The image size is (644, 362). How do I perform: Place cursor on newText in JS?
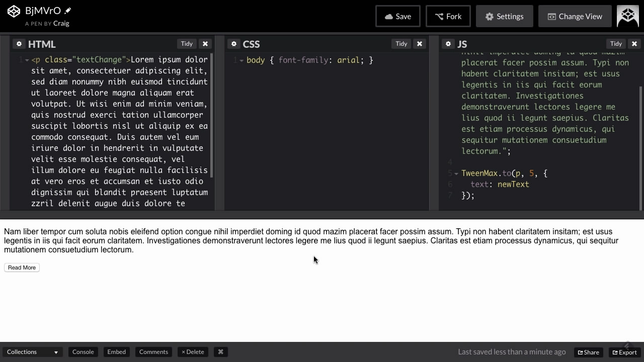coord(513,184)
